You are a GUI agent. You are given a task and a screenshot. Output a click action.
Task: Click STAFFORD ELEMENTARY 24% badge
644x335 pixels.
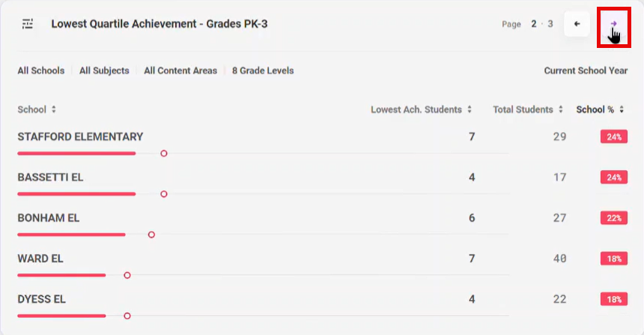coord(614,137)
